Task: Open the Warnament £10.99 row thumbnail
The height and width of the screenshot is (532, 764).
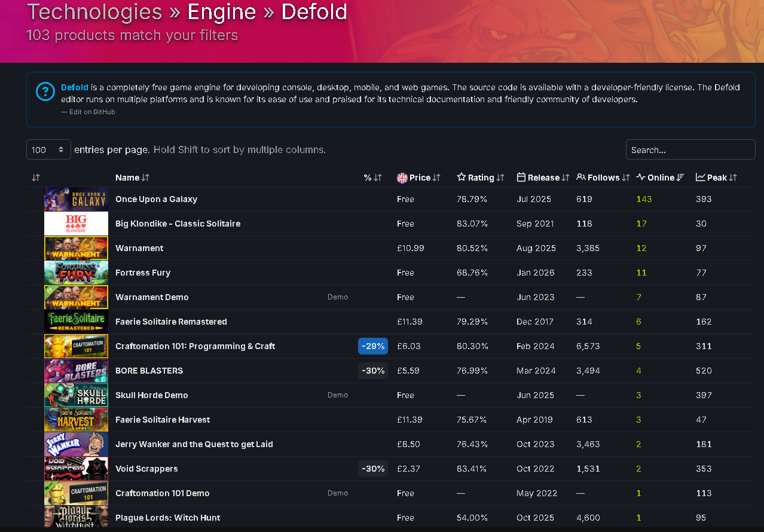Action: [76, 248]
